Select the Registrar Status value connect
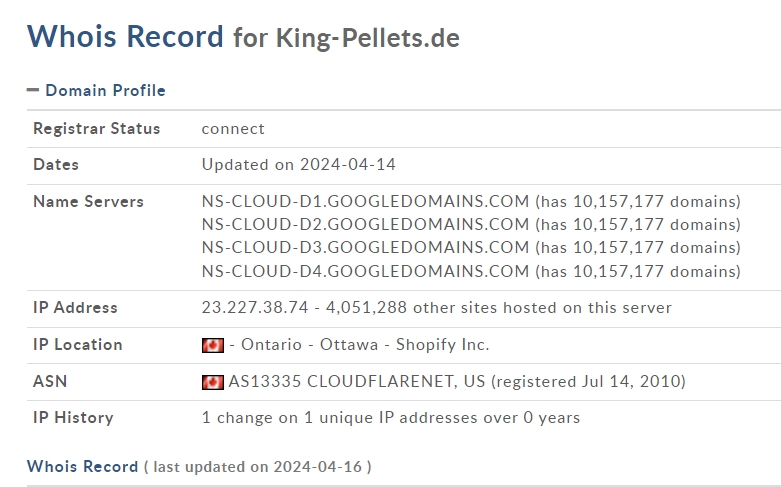781x487 pixels. click(233, 128)
